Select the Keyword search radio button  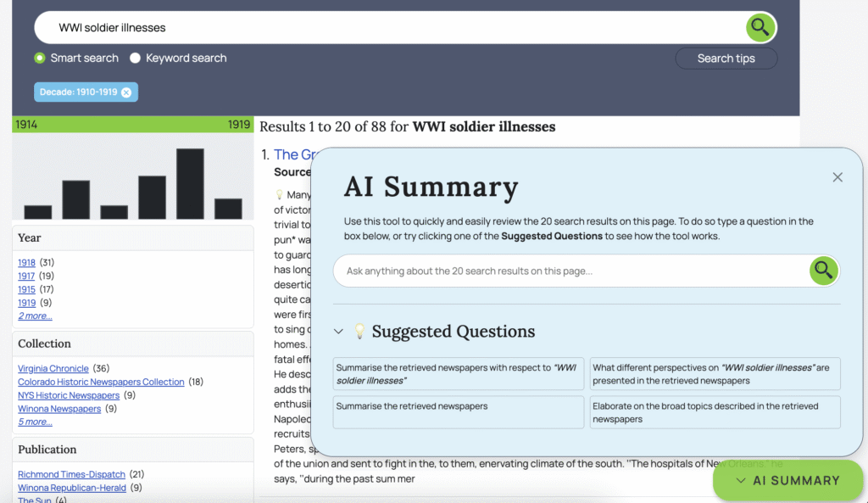135,59
